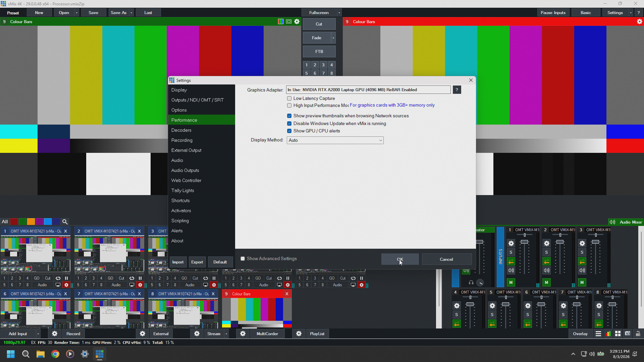This screenshot has height=362, width=644.
Task: Toggle mute M button on mixer channel 1
Action: pos(511,283)
